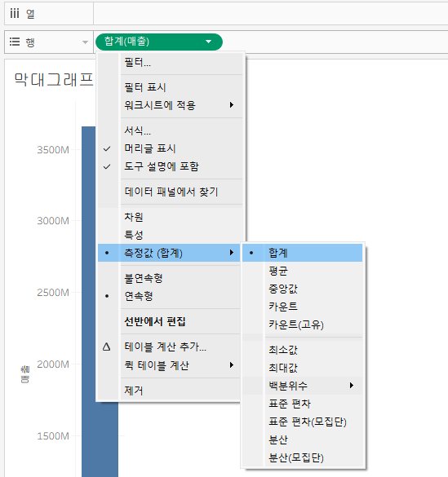Click the empty 열 shelf area
Image resolution: width=448 pixels, height=477 pixels.
pyautogui.click(x=271, y=14)
